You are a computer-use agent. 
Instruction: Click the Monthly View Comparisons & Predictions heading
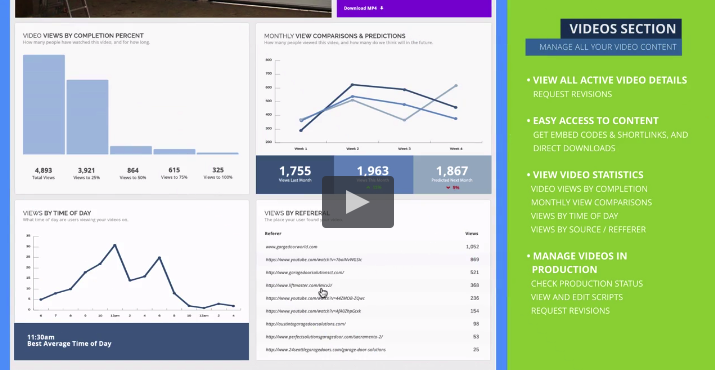pos(334,36)
